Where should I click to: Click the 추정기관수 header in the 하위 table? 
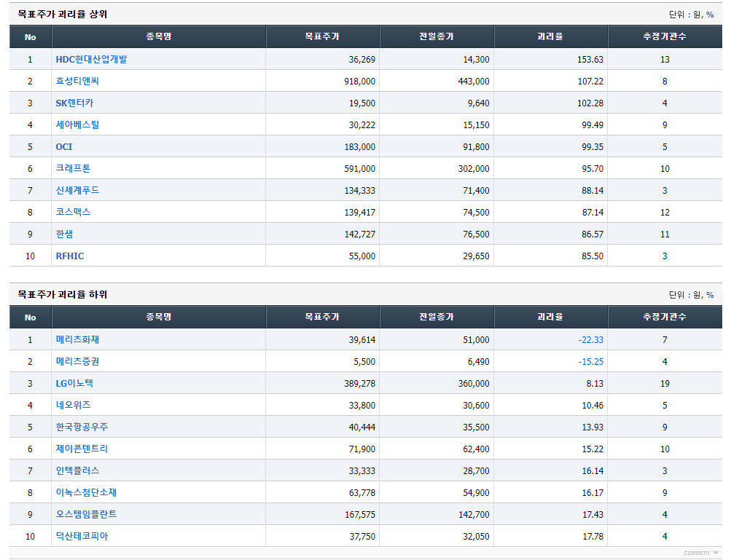(x=665, y=317)
